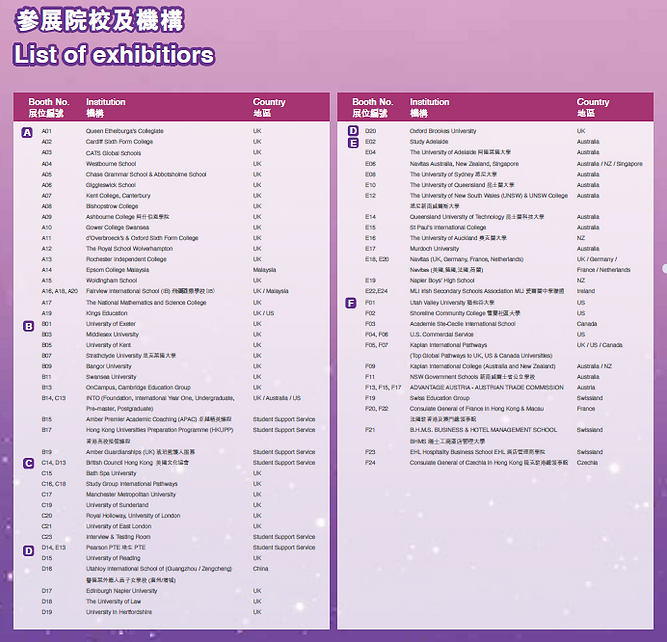The image size is (667, 642).
Task: Click ADVANTAGE AUSTRIA entry
Action: [486, 388]
